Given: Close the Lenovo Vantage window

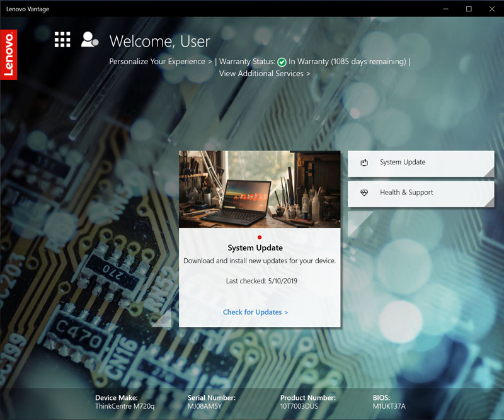Looking at the screenshot, I should (x=492, y=9).
